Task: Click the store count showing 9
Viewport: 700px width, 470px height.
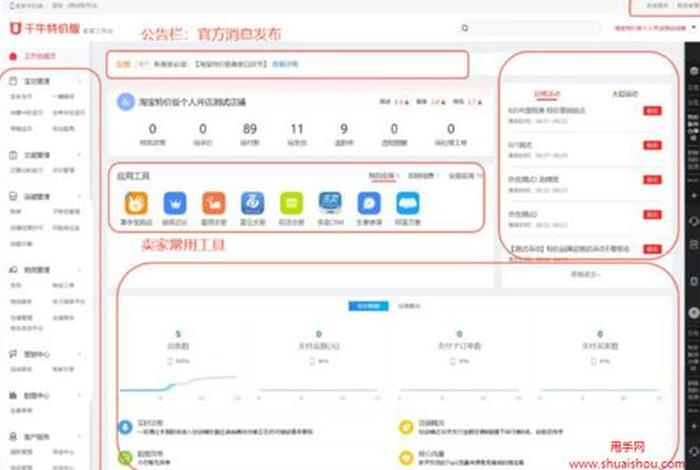Action: tap(344, 129)
